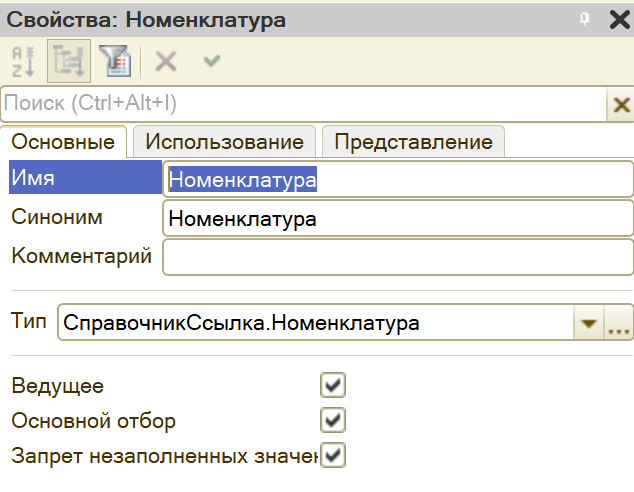
Task: Click the filter properties funnel icon
Action: pos(113,61)
